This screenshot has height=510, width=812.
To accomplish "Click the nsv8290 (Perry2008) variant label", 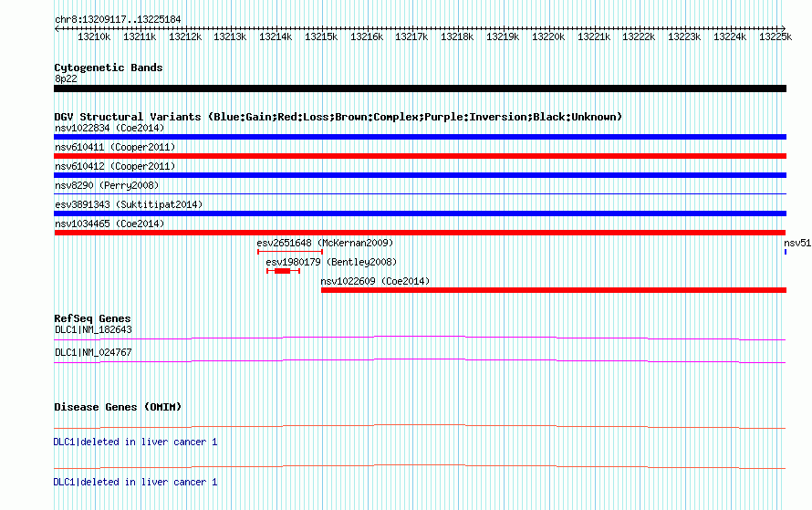I will [107, 185].
